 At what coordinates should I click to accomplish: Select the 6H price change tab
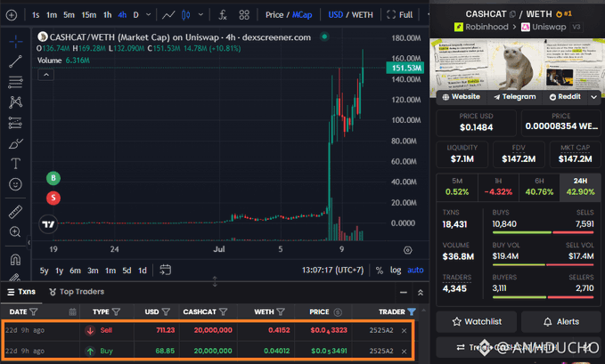point(539,187)
